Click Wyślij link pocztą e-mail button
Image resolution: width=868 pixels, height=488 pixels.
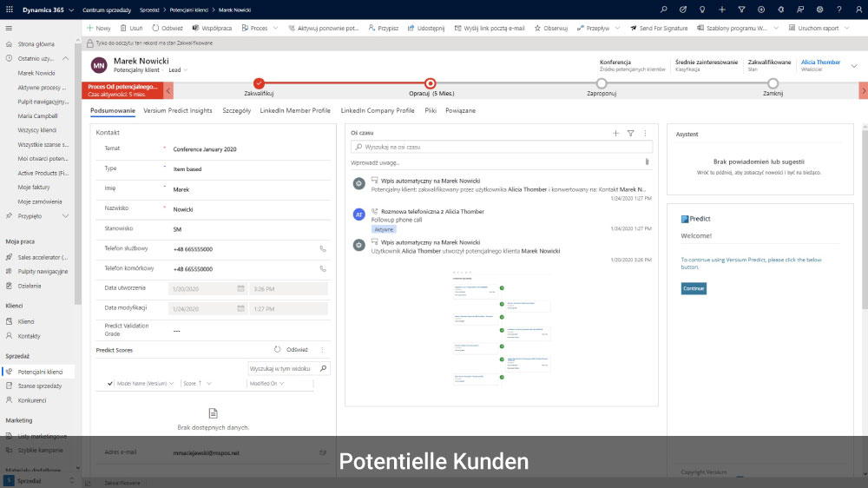[x=490, y=29]
